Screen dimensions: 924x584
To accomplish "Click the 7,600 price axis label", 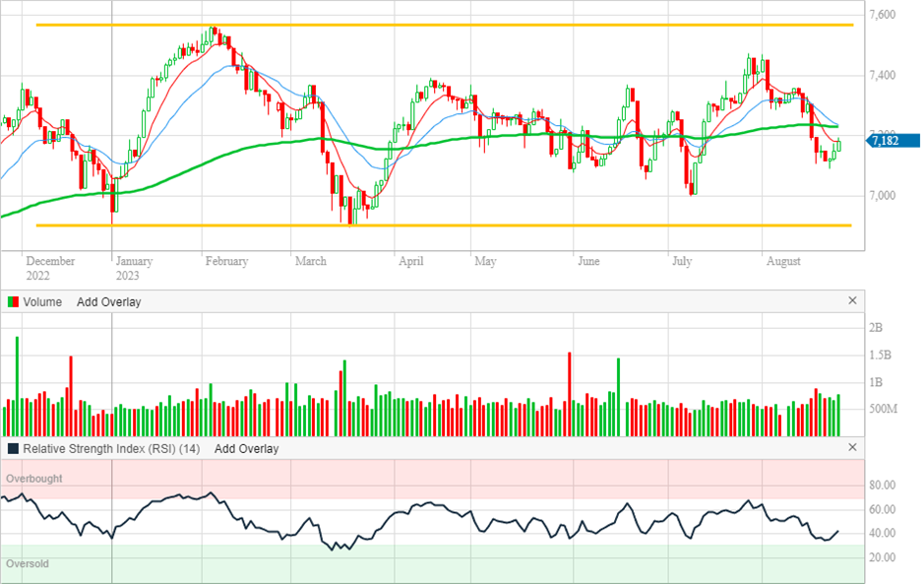I will (882, 15).
